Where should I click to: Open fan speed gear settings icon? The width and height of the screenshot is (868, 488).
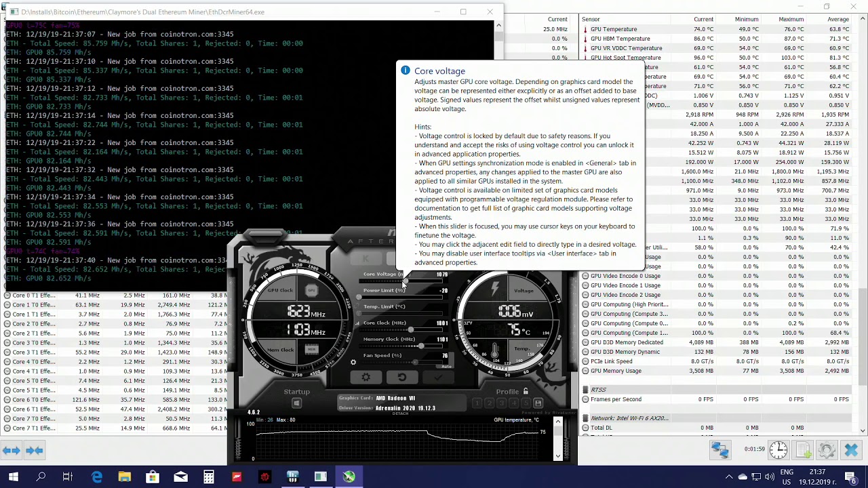point(353,362)
